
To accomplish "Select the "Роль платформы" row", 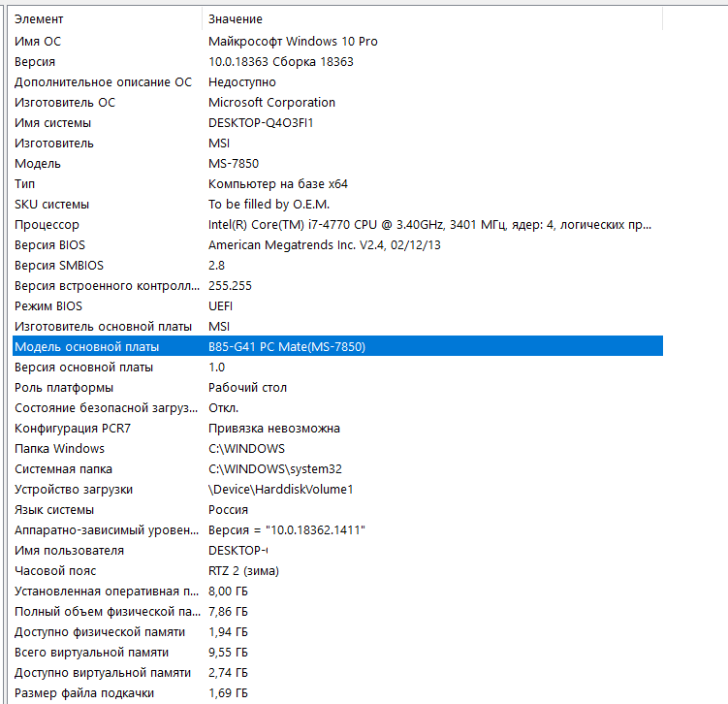I will pos(337,387).
